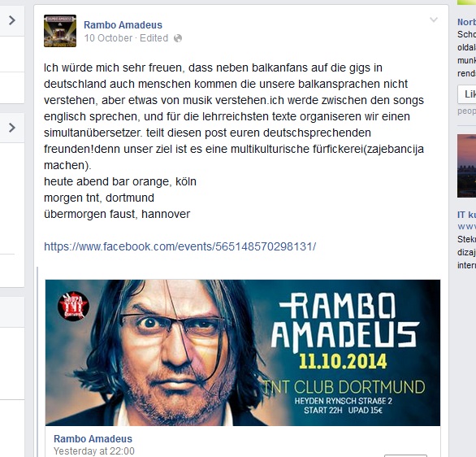Click the sunset ad image in right sidebar

467,166
